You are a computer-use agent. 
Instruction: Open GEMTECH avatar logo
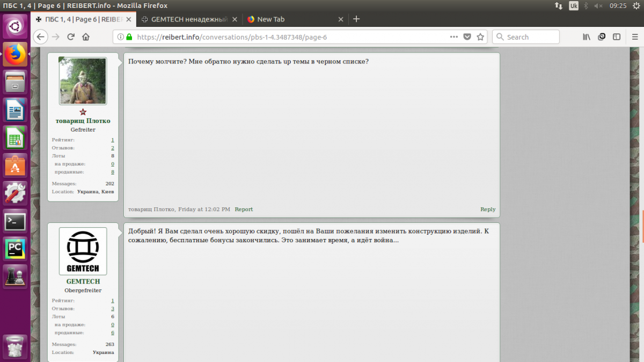pos(83,251)
